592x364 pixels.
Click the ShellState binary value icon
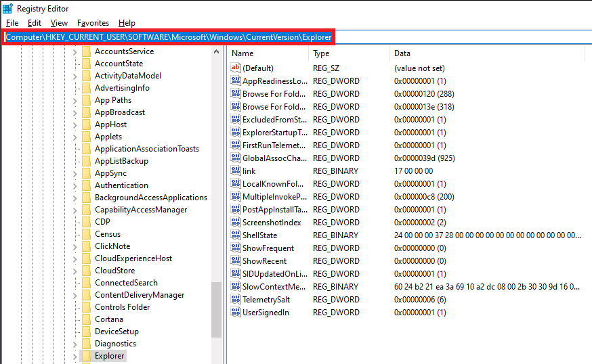tap(236, 235)
